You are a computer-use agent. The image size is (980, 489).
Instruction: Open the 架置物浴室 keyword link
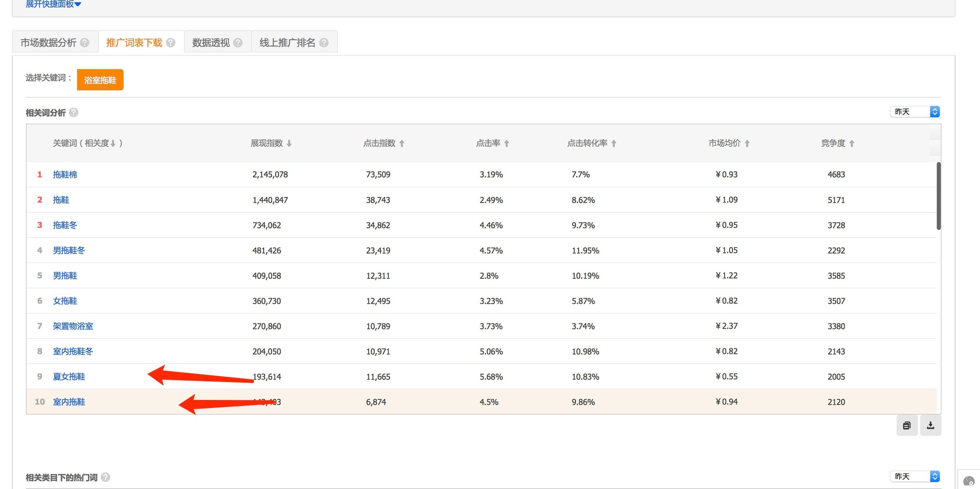click(73, 326)
